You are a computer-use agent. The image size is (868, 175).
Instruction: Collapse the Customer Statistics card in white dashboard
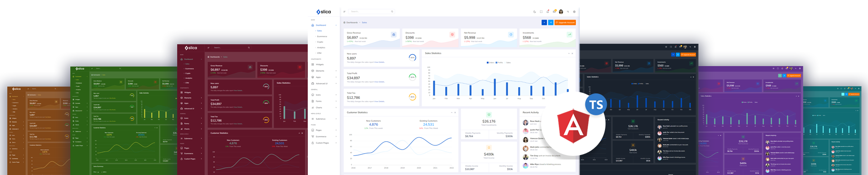451,113
